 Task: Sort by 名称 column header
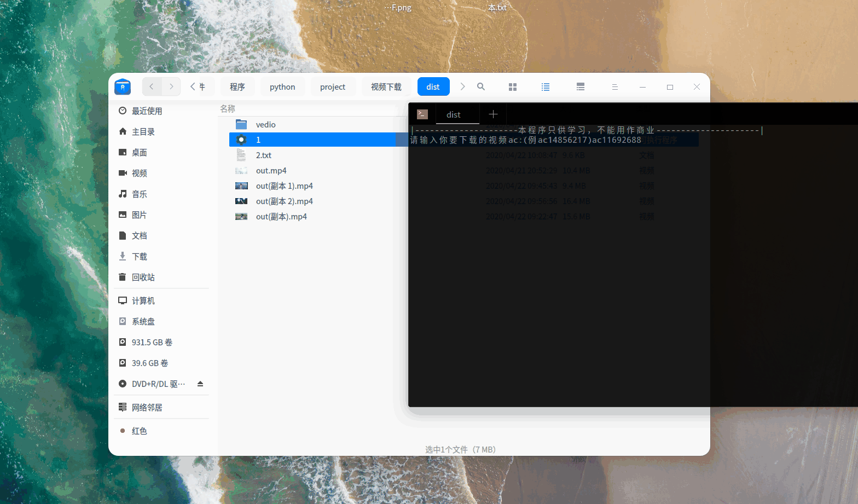(228, 109)
